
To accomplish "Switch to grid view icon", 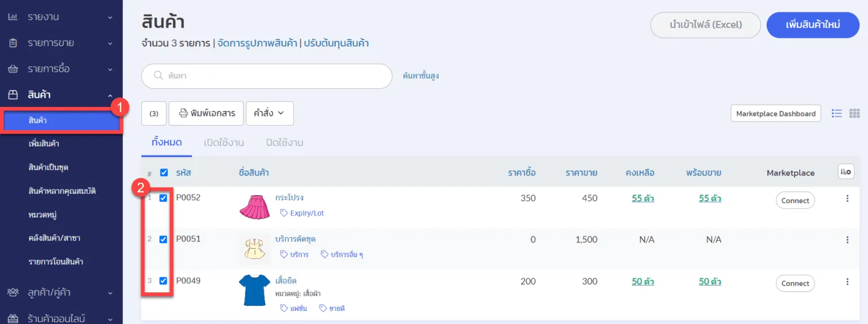I will tap(854, 113).
